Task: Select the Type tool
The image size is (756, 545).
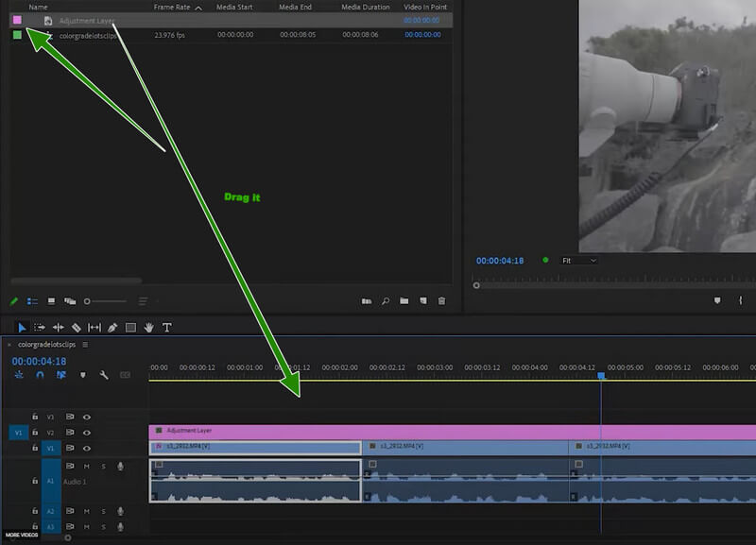Action: pyautogui.click(x=167, y=328)
